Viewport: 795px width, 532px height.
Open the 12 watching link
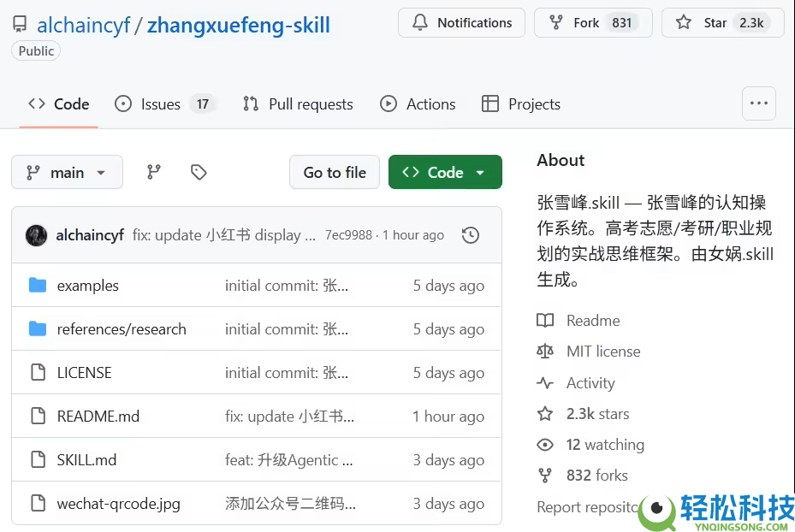(605, 445)
